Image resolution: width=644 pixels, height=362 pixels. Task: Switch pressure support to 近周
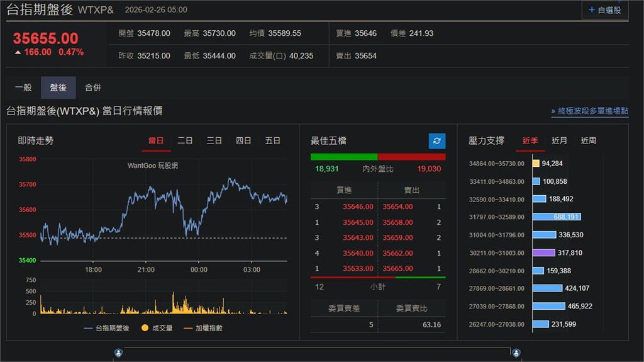[x=588, y=141]
